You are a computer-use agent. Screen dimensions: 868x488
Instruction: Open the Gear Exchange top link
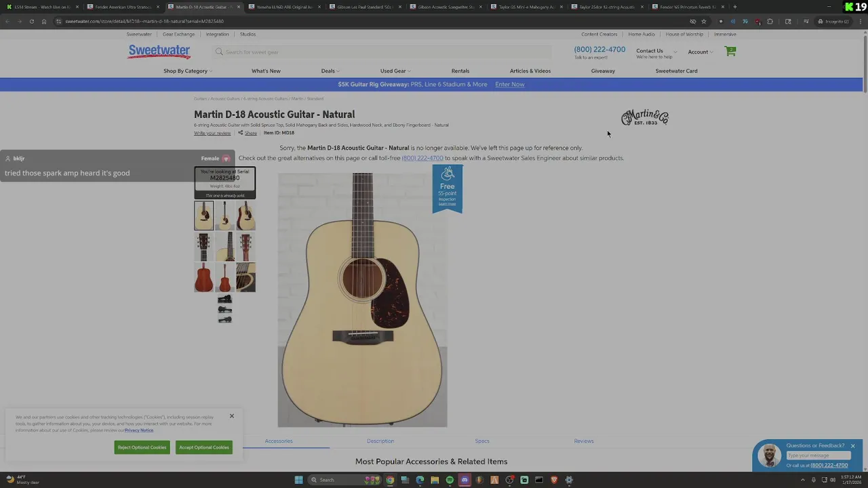click(x=178, y=34)
